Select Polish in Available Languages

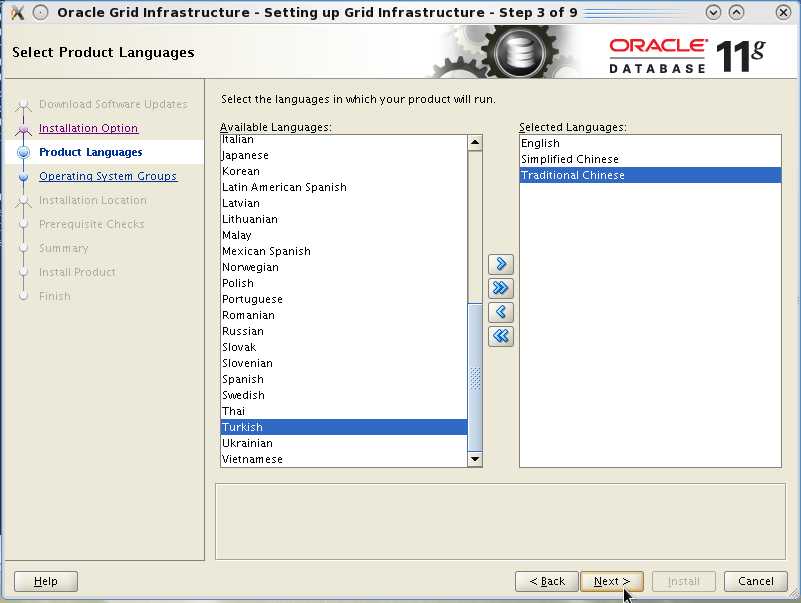[344, 283]
